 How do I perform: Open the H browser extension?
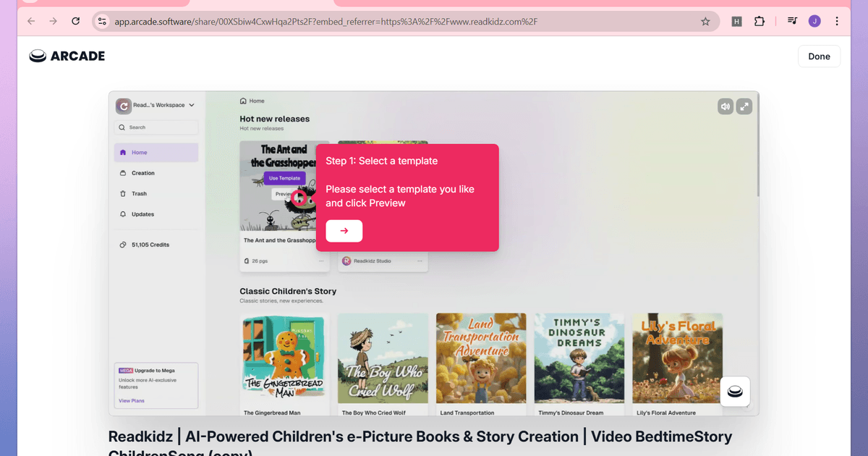coord(736,22)
